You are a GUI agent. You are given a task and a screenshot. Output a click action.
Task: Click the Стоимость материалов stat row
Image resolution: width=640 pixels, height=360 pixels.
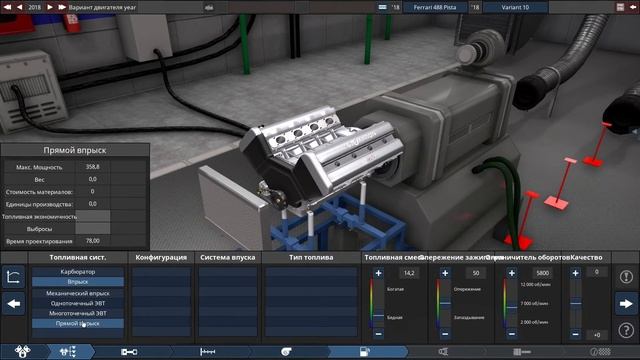[x=75, y=191]
